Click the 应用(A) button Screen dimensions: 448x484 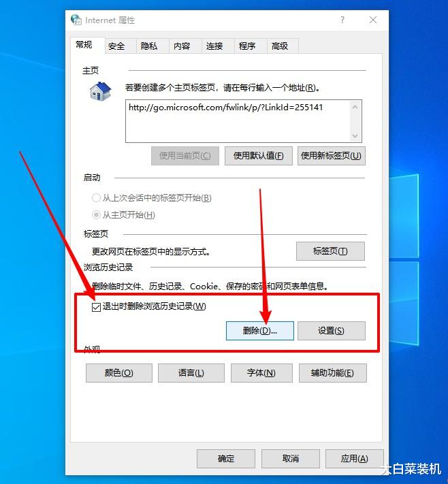(x=355, y=459)
